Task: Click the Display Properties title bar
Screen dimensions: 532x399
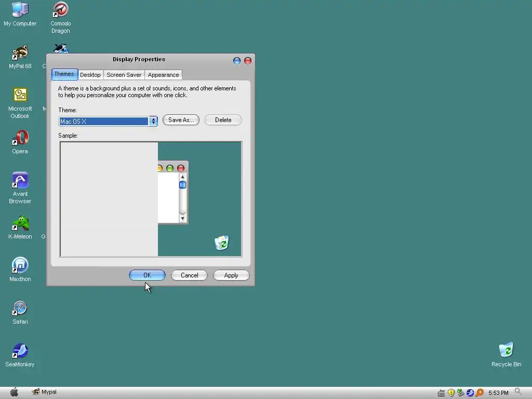Action: click(139, 60)
